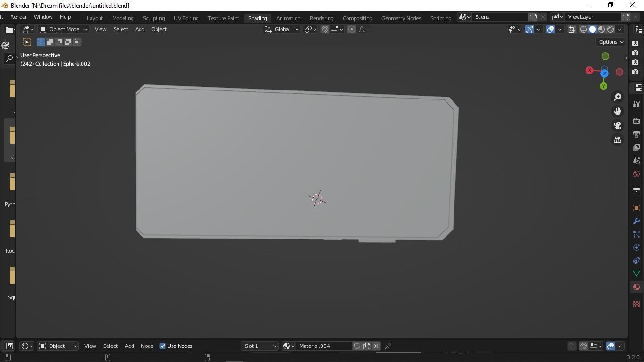This screenshot has height=362, width=644.
Task: Open the node editor Object type dropdown
Action: pyautogui.click(x=58, y=346)
